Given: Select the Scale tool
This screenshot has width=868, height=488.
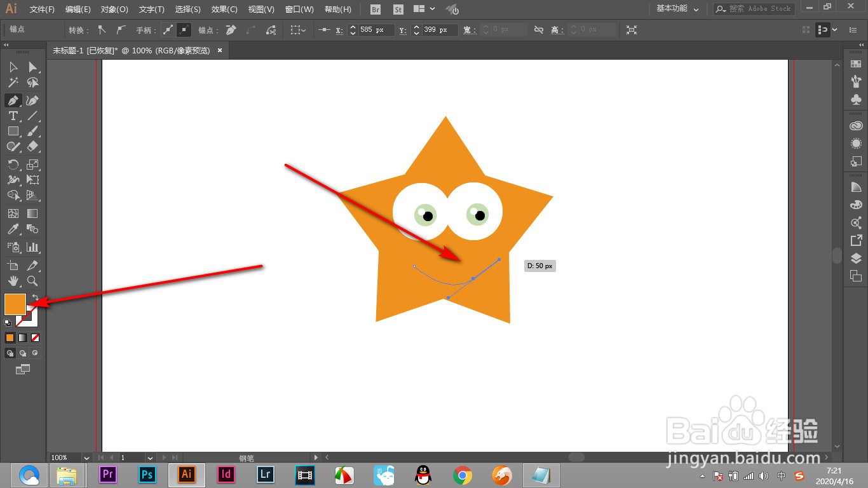Looking at the screenshot, I should point(32,165).
